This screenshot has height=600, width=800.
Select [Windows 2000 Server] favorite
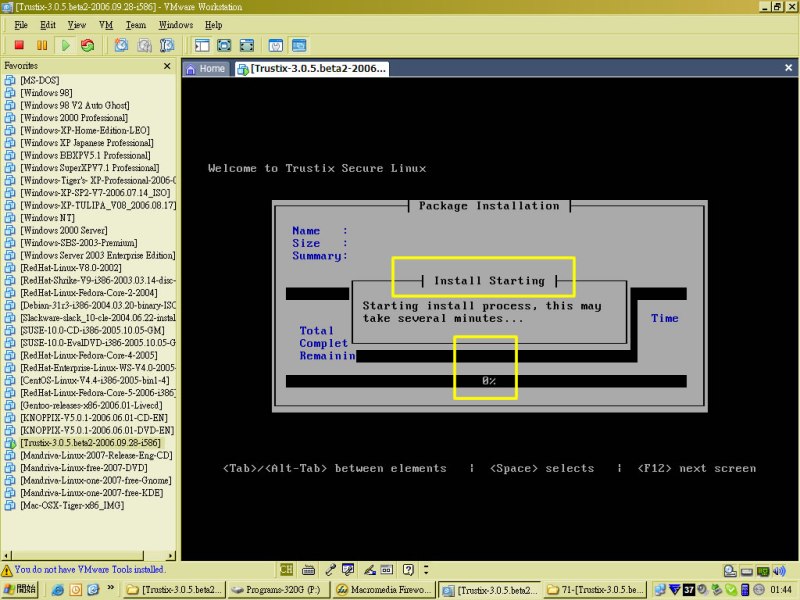pyautogui.click(x=64, y=230)
